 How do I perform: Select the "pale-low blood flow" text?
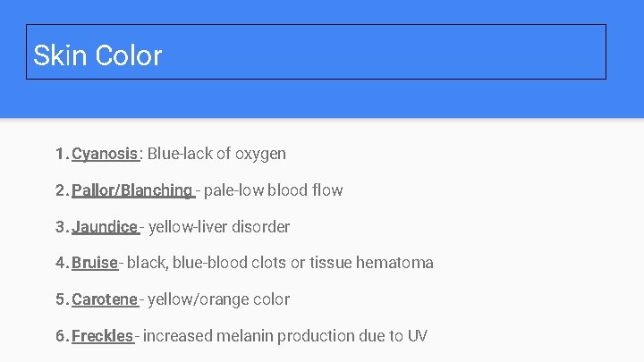(x=273, y=190)
